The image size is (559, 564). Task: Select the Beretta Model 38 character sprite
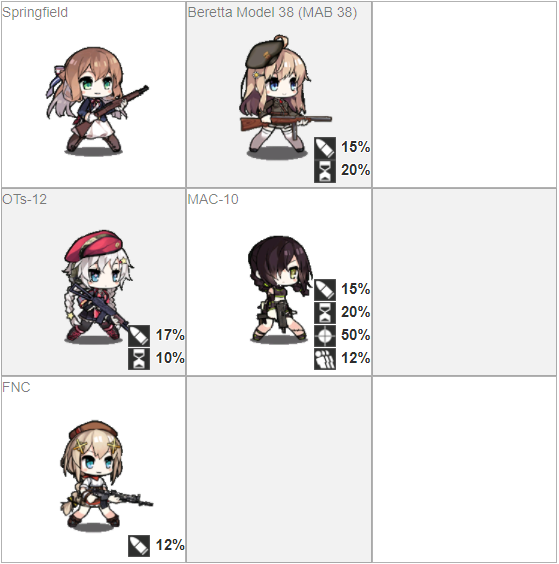tap(284, 96)
